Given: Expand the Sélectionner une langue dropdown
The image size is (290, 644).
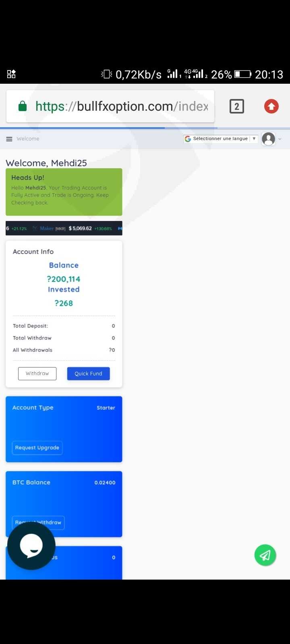Looking at the screenshot, I should tap(220, 138).
